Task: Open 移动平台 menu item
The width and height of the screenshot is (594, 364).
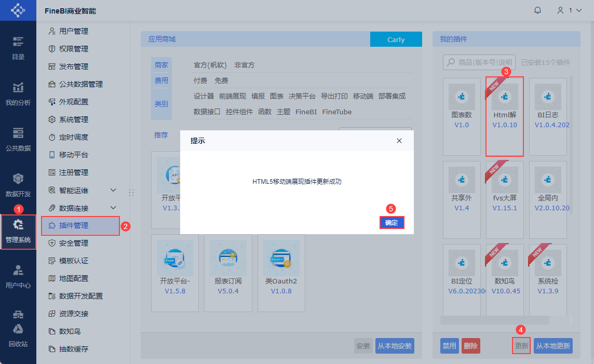Action: coord(74,155)
